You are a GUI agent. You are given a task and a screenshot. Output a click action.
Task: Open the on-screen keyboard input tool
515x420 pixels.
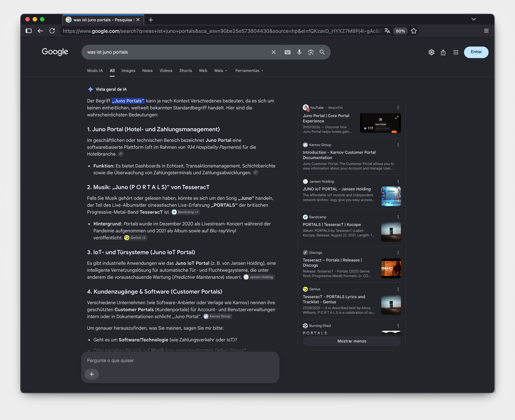tap(287, 52)
